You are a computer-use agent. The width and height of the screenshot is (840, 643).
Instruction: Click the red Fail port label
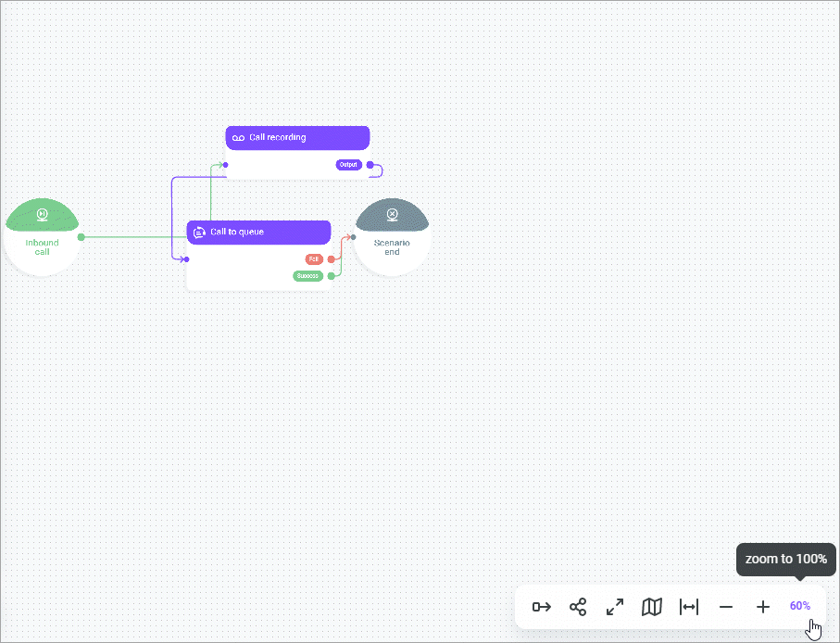tap(314, 259)
